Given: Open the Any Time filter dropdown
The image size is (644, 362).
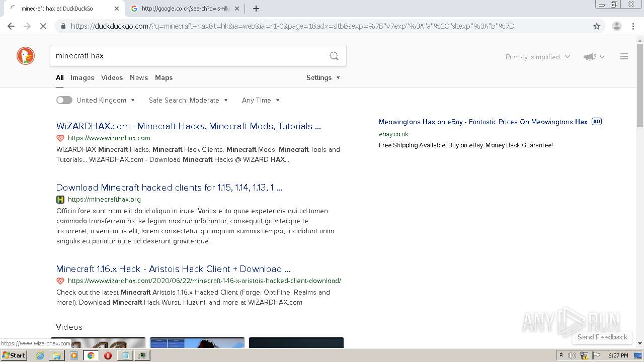Looking at the screenshot, I should tap(261, 100).
